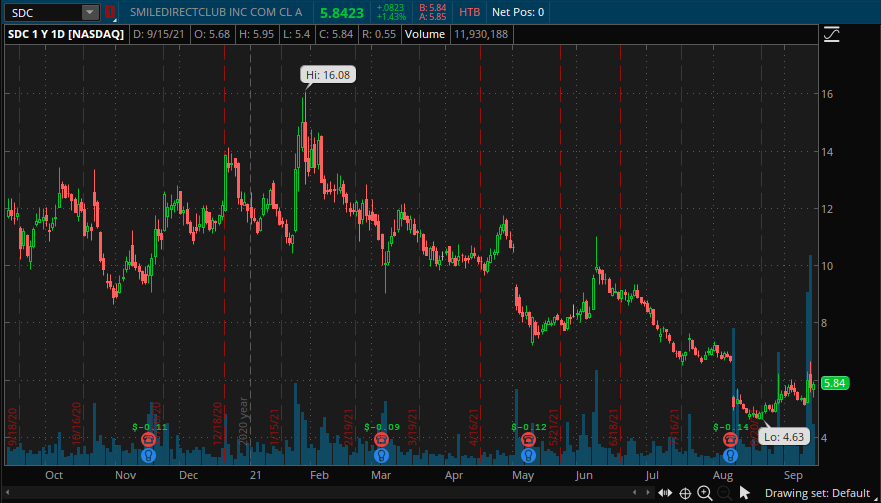Click the B: 5.84 bid quote

[x=434, y=8]
